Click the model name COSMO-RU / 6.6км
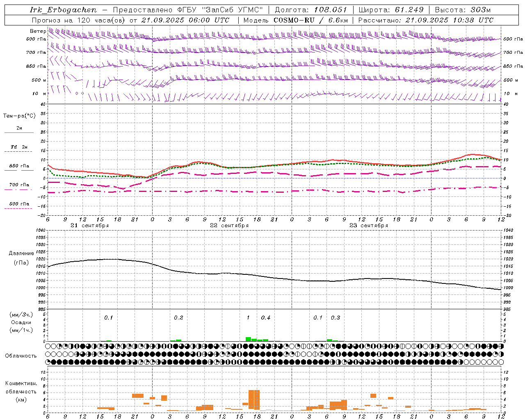 click(310, 20)
